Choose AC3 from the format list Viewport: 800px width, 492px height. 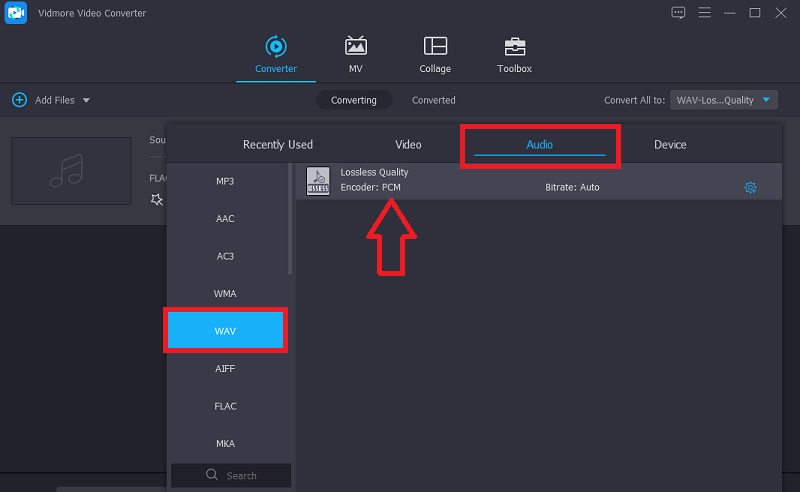(x=225, y=256)
